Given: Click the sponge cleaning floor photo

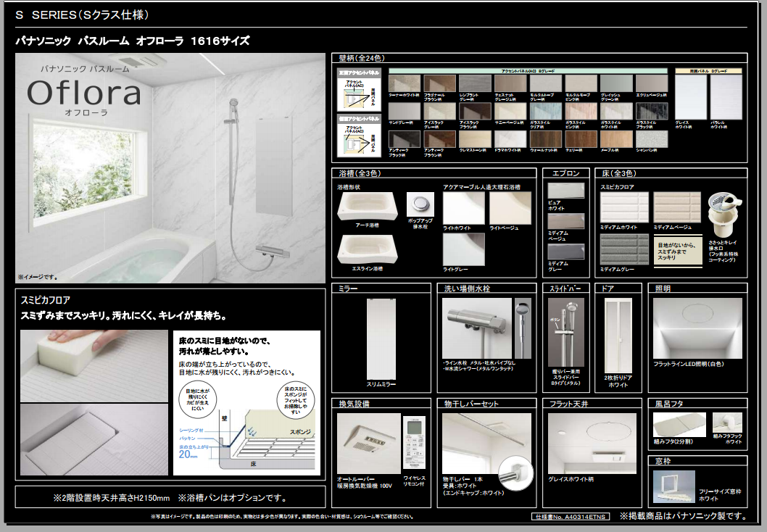Looking at the screenshot, I should tap(94, 366).
